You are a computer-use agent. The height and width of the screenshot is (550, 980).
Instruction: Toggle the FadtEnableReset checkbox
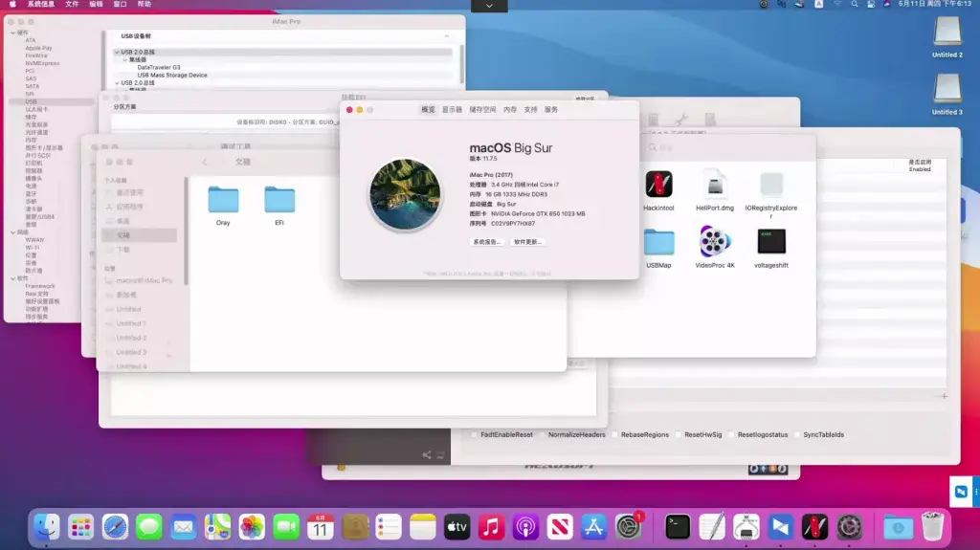(475, 434)
